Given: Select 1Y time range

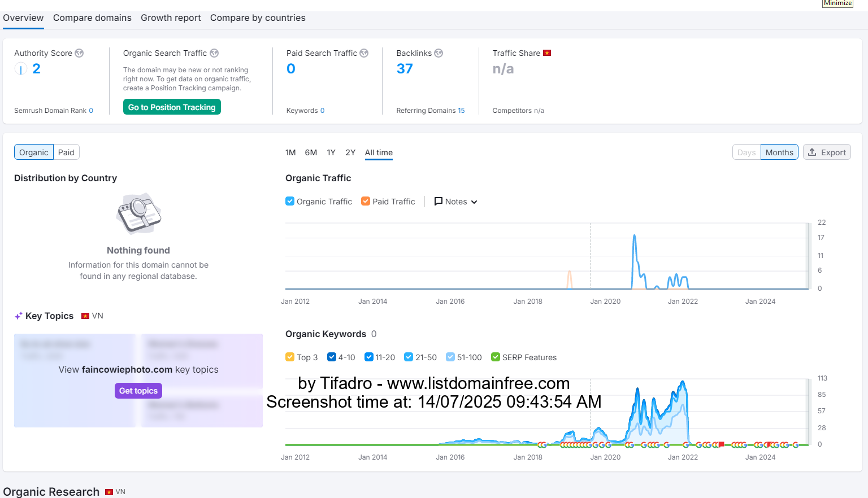Looking at the screenshot, I should point(331,152).
